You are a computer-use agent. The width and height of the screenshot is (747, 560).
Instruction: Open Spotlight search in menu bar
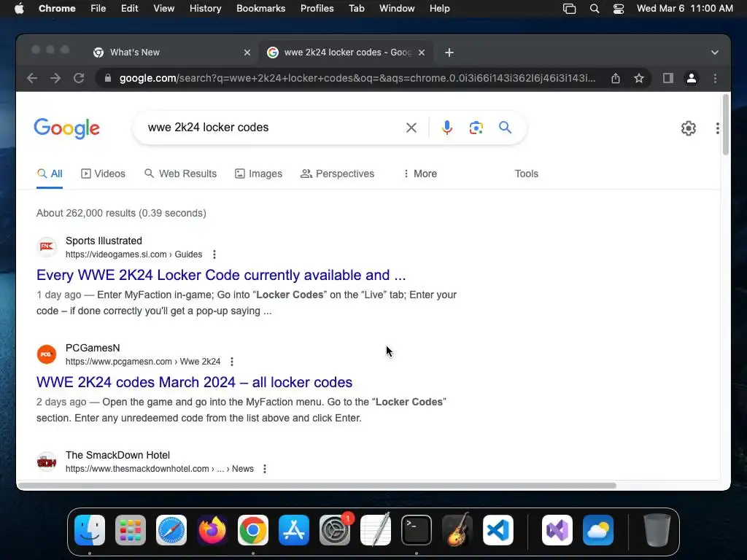pyautogui.click(x=594, y=9)
